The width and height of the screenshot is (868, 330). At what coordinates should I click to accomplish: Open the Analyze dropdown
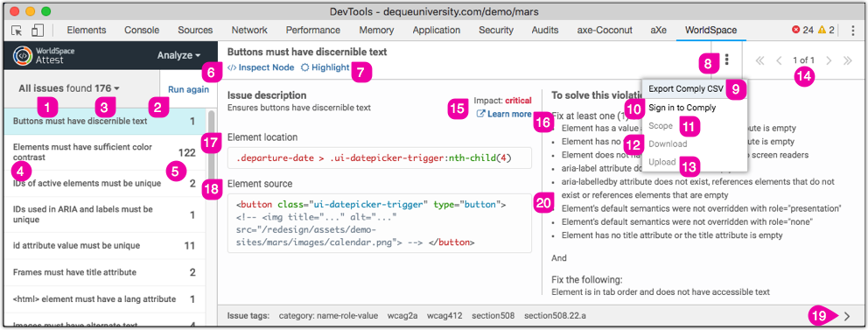click(178, 55)
